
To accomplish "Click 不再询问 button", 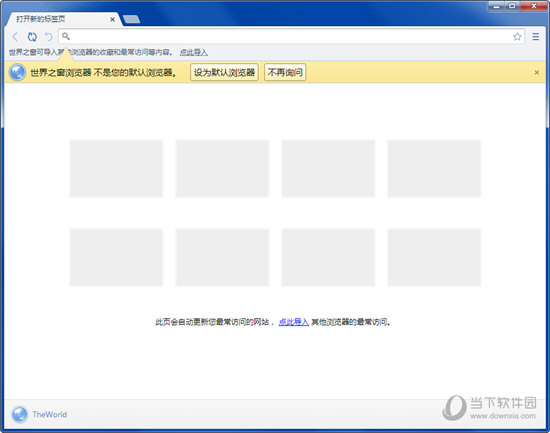I will tap(285, 72).
